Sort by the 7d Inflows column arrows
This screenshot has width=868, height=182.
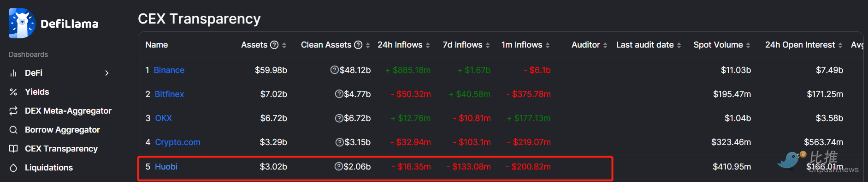point(488,45)
